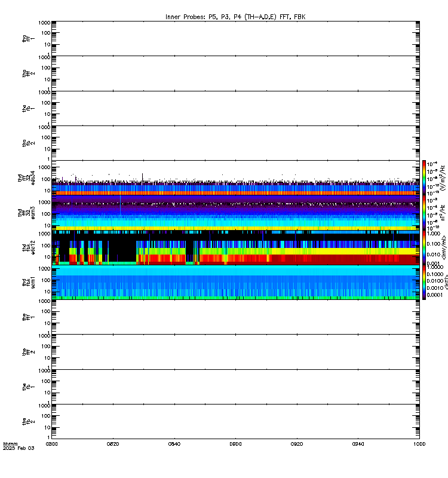448x478 pixels.
Task: Click the 1000 y-axis tick of tha ff 1 panel
Action: coord(44,23)
